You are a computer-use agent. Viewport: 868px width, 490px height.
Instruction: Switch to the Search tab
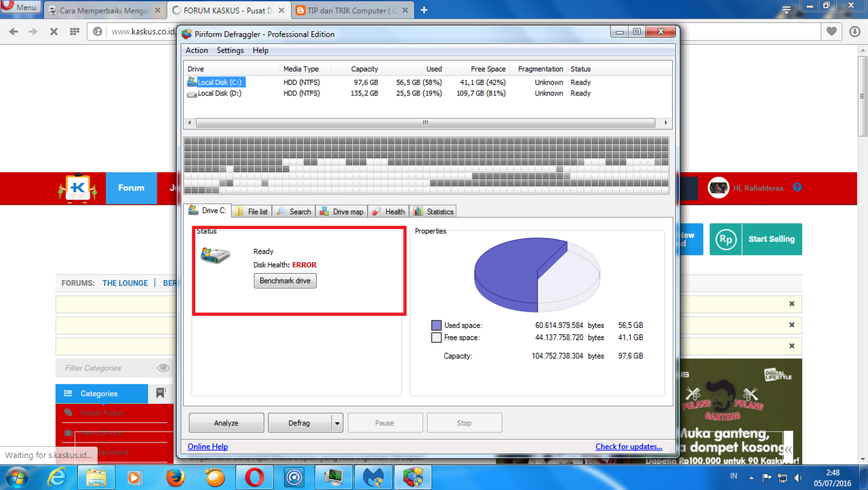(x=294, y=211)
